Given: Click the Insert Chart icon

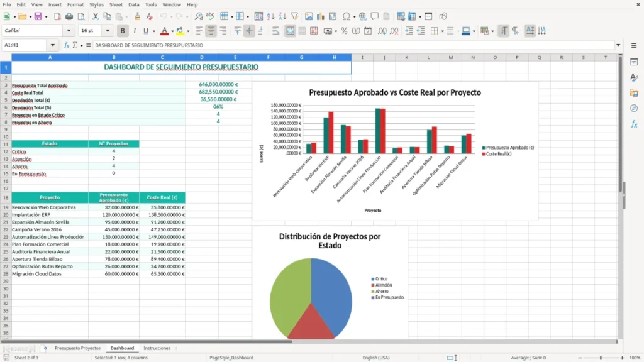Looking at the screenshot, I should pyautogui.click(x=321, y=16).
